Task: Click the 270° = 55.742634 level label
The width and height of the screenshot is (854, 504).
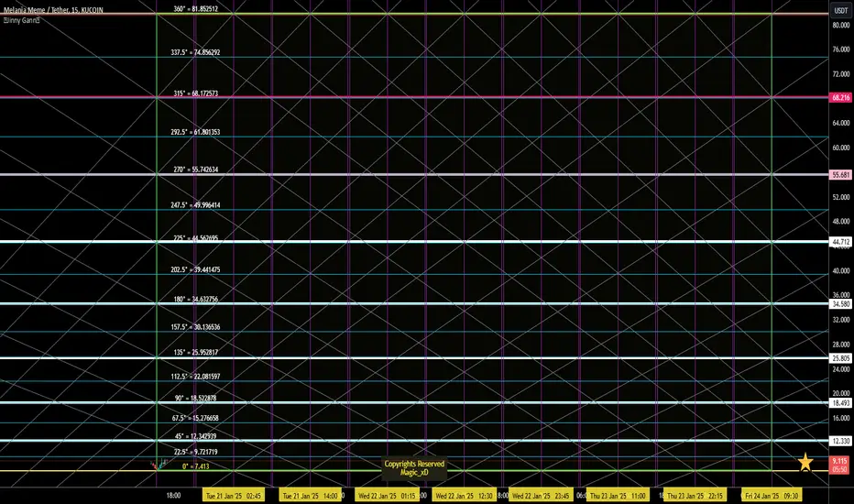Action: coord(196,170)
